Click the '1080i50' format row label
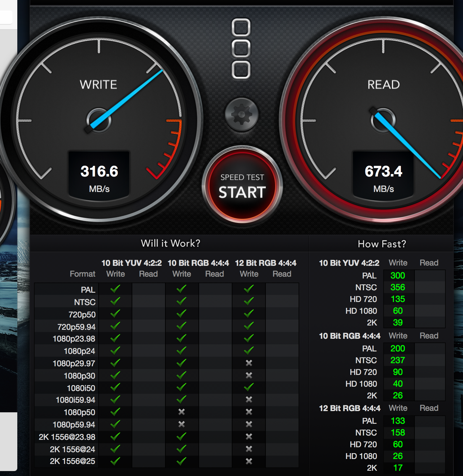Viewport: 463px width, 476px height. pos(81,388)
